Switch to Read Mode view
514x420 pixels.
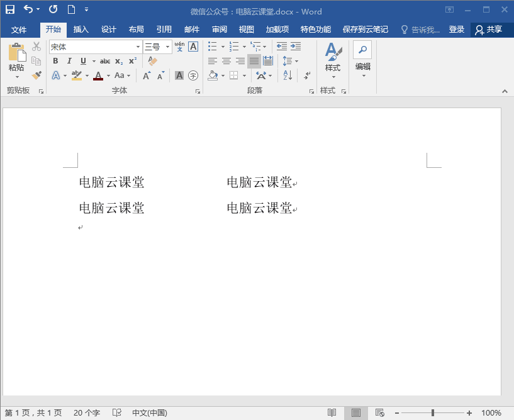point(332,413)
